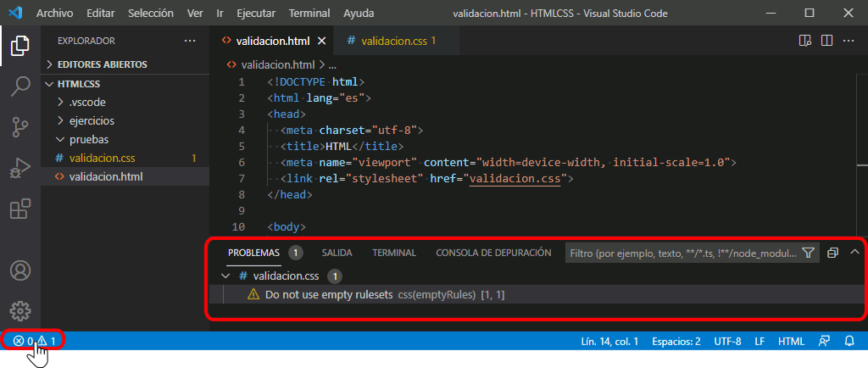Screen dimensions: 868x368
Task: Open the Extensions view icon
Action: (20, 209)
